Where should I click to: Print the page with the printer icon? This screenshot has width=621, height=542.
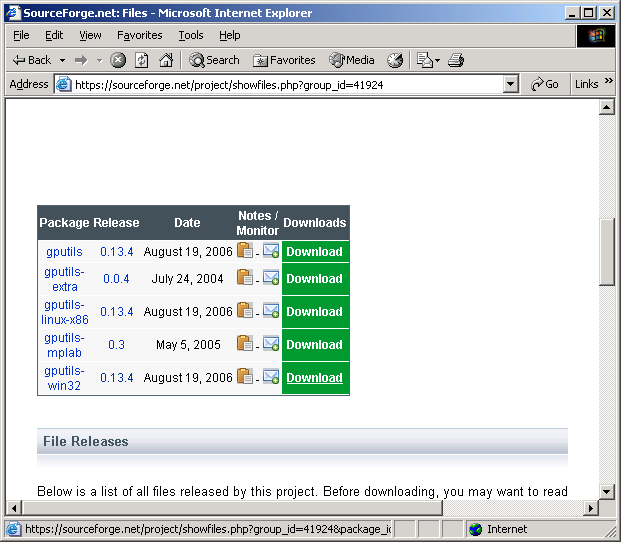[x=456, y=60]
